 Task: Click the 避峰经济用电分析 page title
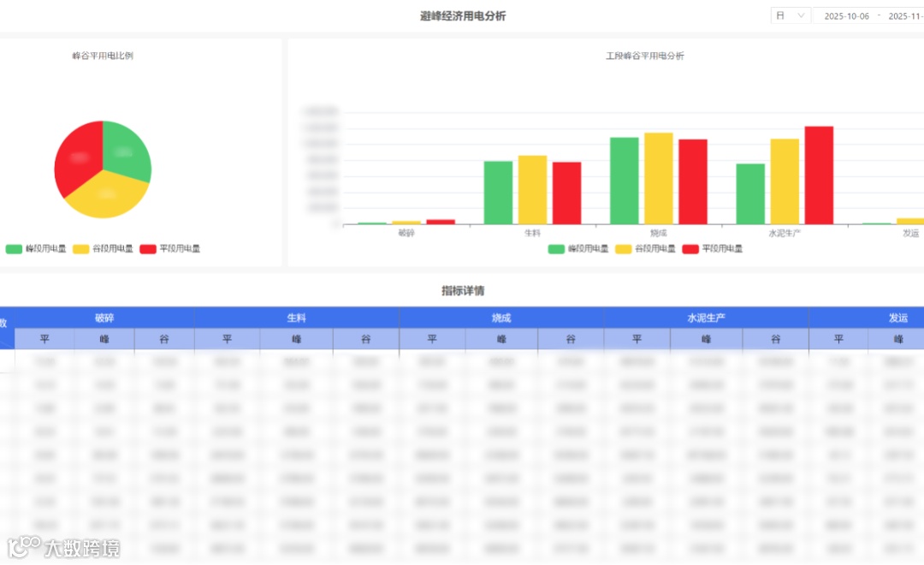click(463, 16)
